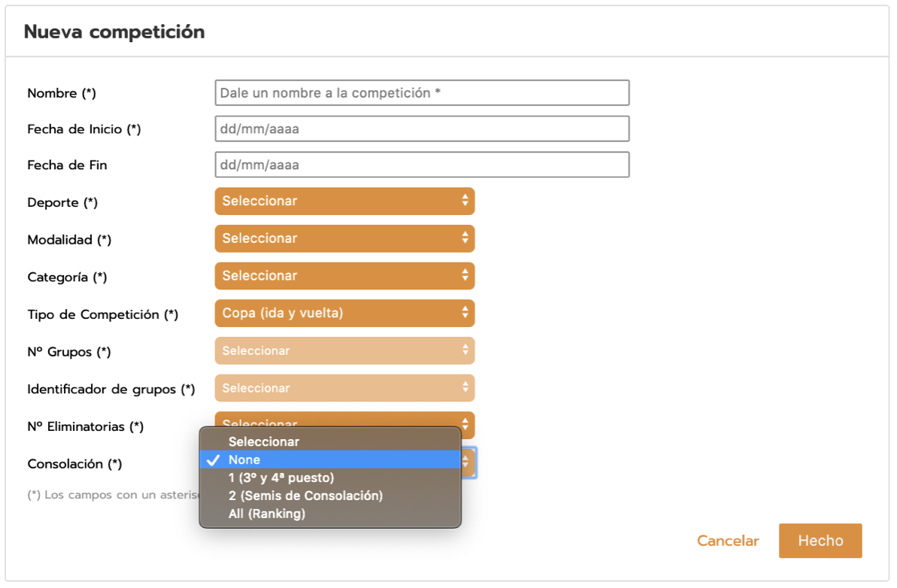897x588 pixels.
Task: Click the Modalidad dropdown arrows icon
Action: (x=465, y=238)
